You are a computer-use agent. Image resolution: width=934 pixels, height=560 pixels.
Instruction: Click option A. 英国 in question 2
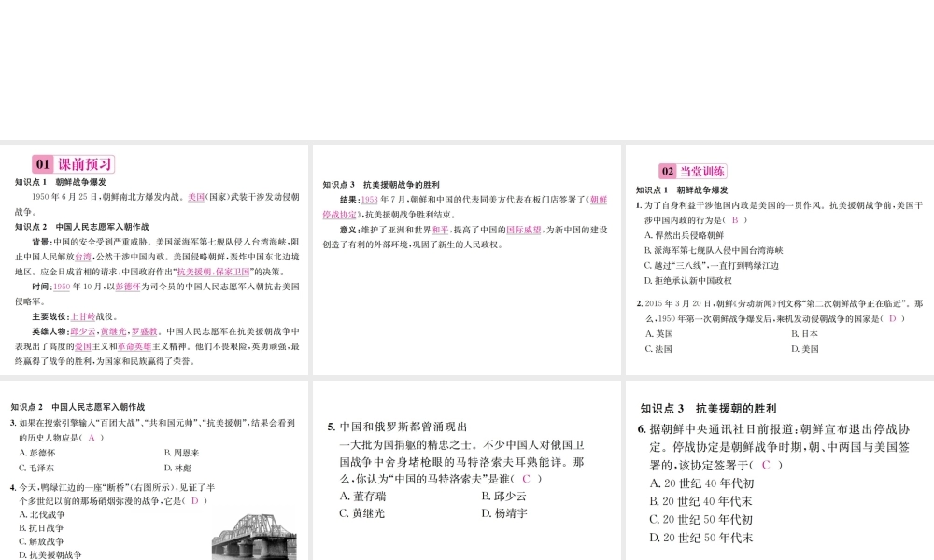click(658, 334)
